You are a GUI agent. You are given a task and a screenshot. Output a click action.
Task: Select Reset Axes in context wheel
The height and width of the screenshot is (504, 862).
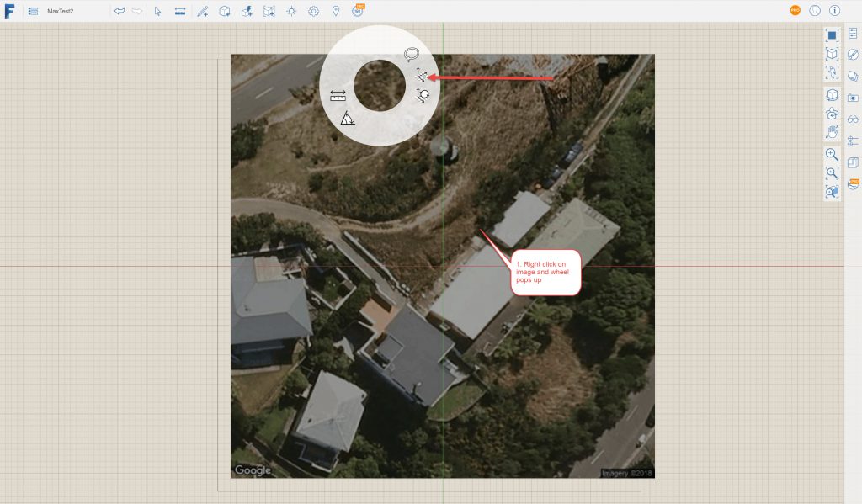[x=423, y=96]
